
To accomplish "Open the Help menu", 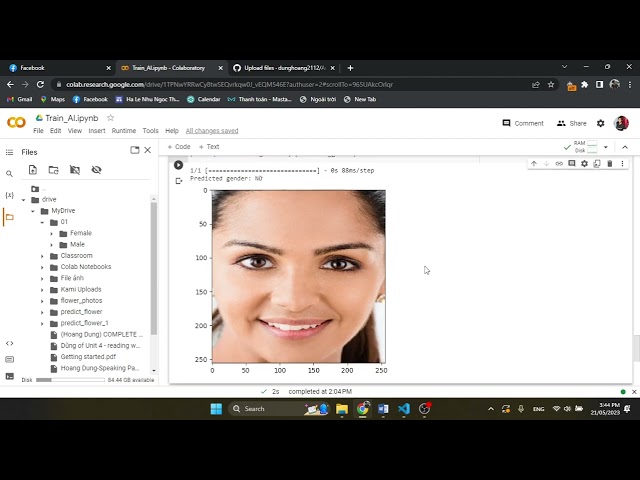I will point(172,131).
